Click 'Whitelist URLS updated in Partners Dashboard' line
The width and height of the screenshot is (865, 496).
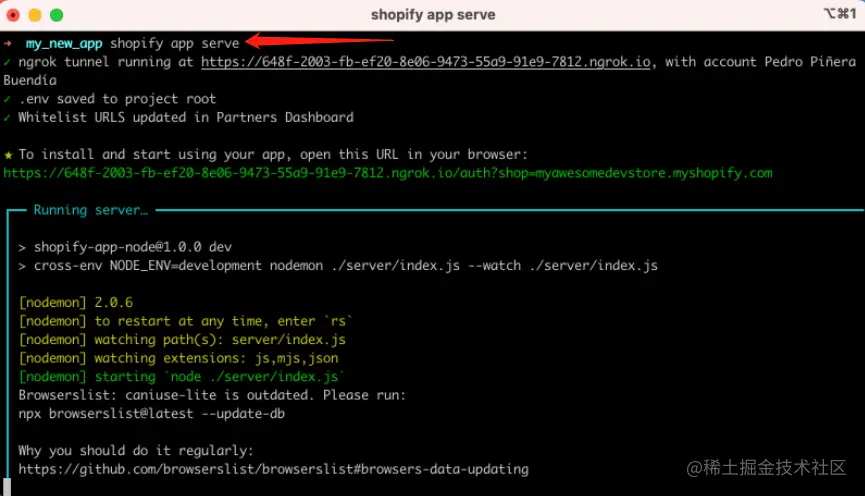point(186,118)
